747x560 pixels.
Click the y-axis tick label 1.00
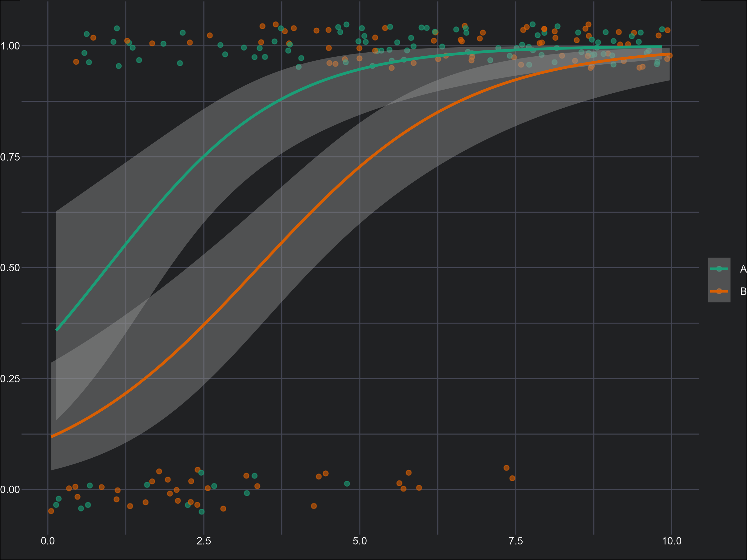tap(10, 46)
